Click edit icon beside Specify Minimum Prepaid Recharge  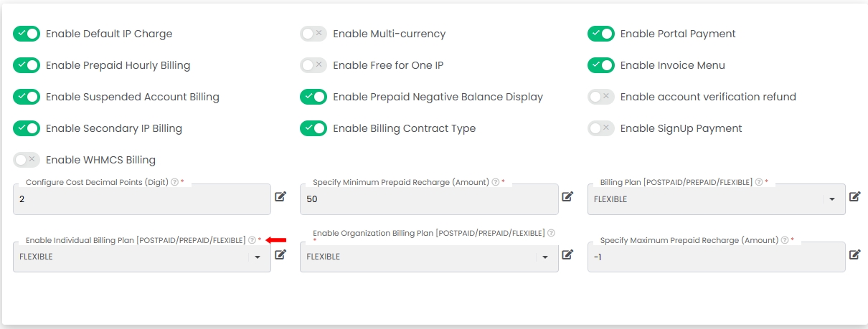(567, 196)
